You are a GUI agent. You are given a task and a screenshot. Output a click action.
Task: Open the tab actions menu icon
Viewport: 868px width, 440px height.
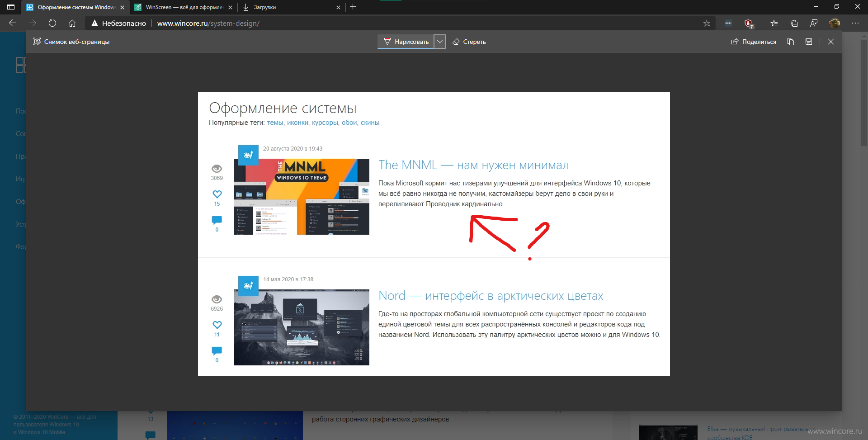[11, 7]
